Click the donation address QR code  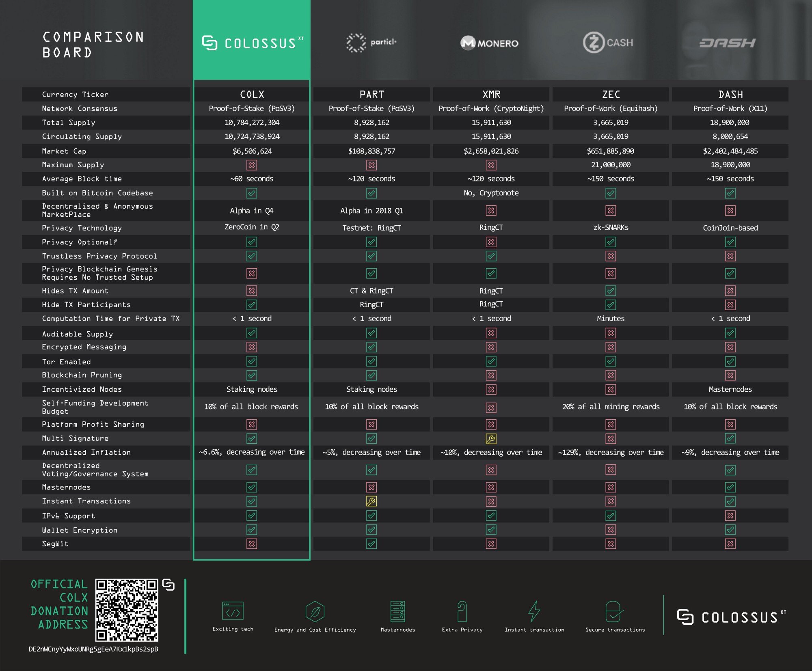[x=127, y=610]
